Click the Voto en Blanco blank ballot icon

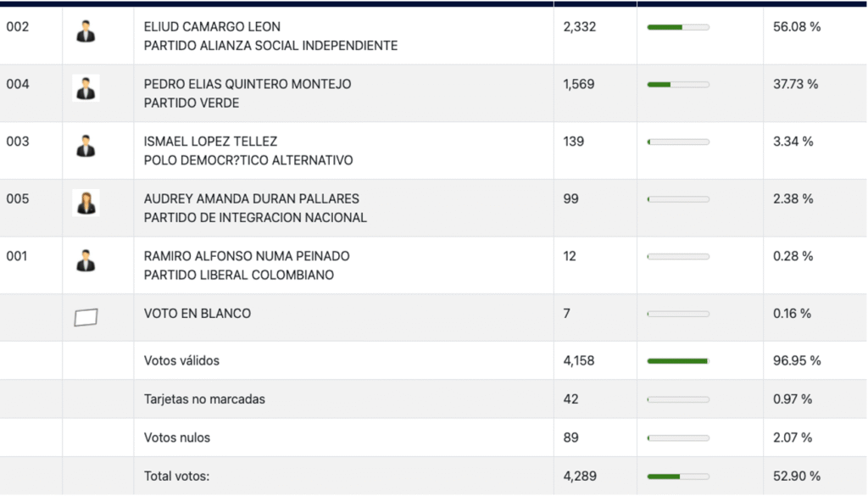click(x=86, y=317)
